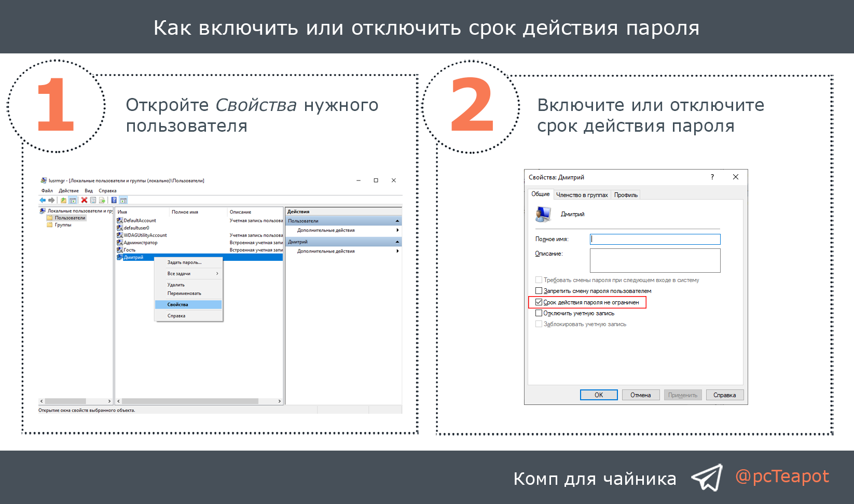Click the Export list toolbar icon
The height and width of the screenshot is (504, 854).
(x=102, y=200)
